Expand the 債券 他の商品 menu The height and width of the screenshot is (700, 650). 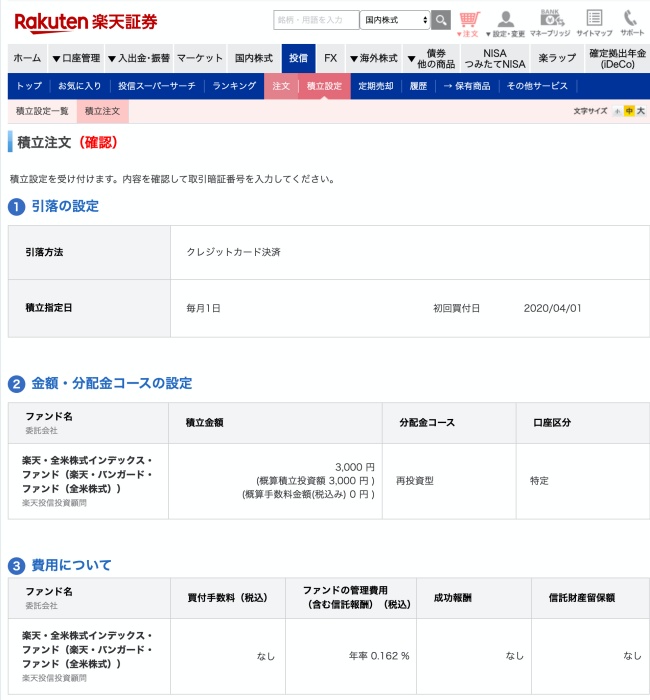point(431,58)
